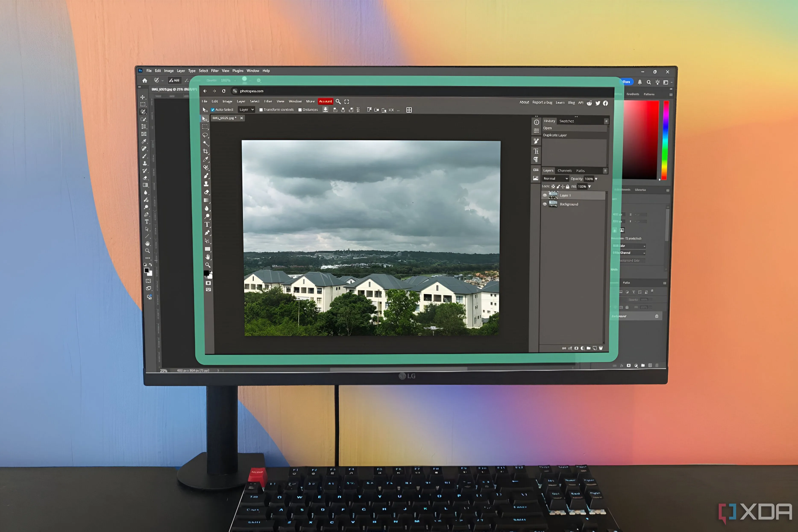Open the Photopea Image menu
The height and width of the screenshot is (532, 798).
click(227, 101)
